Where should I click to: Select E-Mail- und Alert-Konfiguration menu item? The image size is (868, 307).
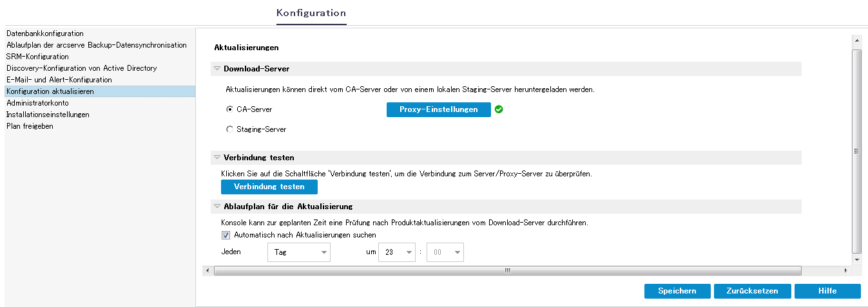coord(59,80)
